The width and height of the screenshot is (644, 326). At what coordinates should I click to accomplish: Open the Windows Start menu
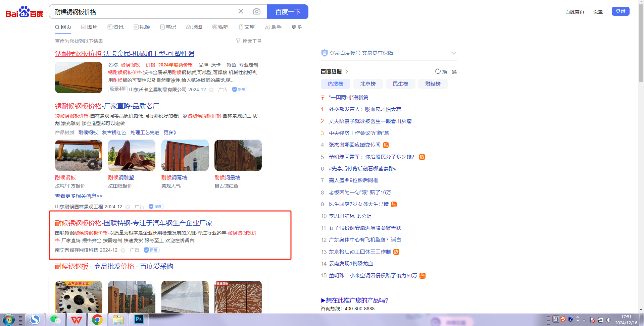[9, 320]
